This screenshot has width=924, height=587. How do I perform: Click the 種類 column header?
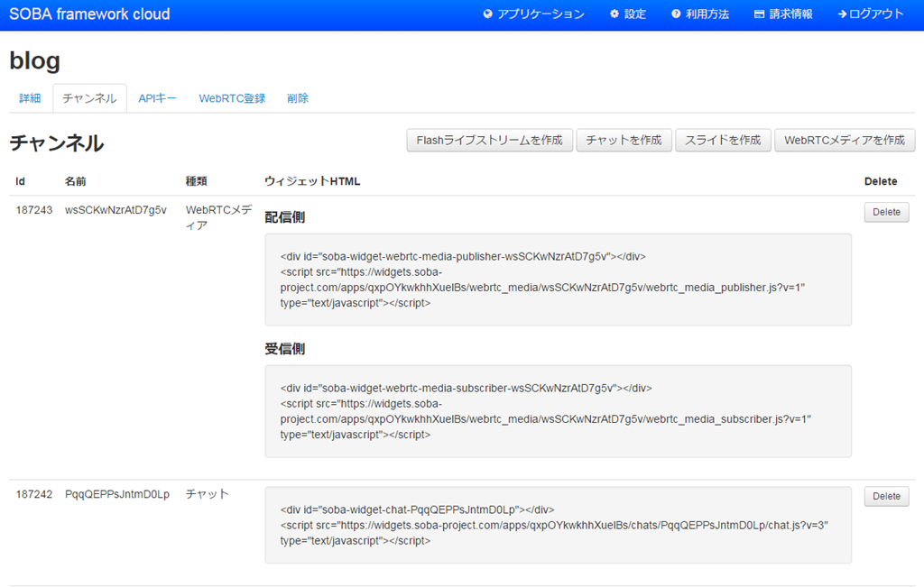pyautogui.click(x=196, y=181)
